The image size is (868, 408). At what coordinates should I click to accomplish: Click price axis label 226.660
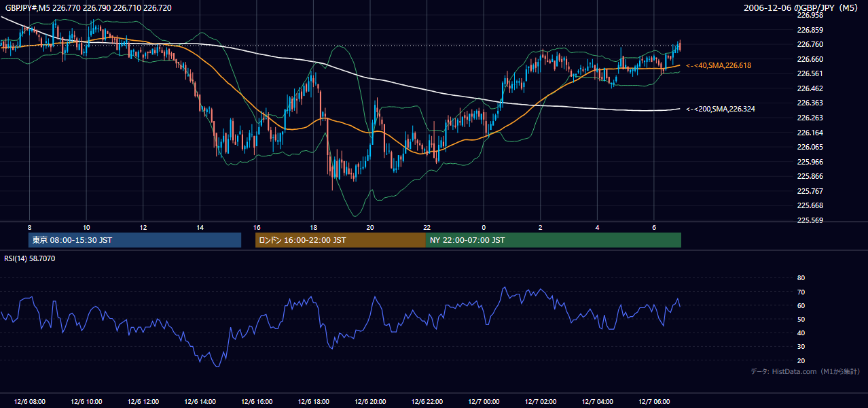810,59
